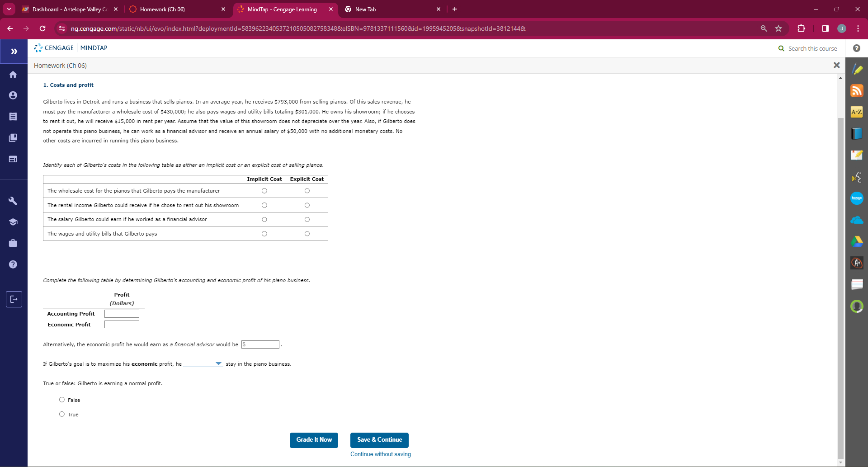This screenshot has height=467, width=868.
Task: Open the wrench tools icon
Action: point(13,200)
